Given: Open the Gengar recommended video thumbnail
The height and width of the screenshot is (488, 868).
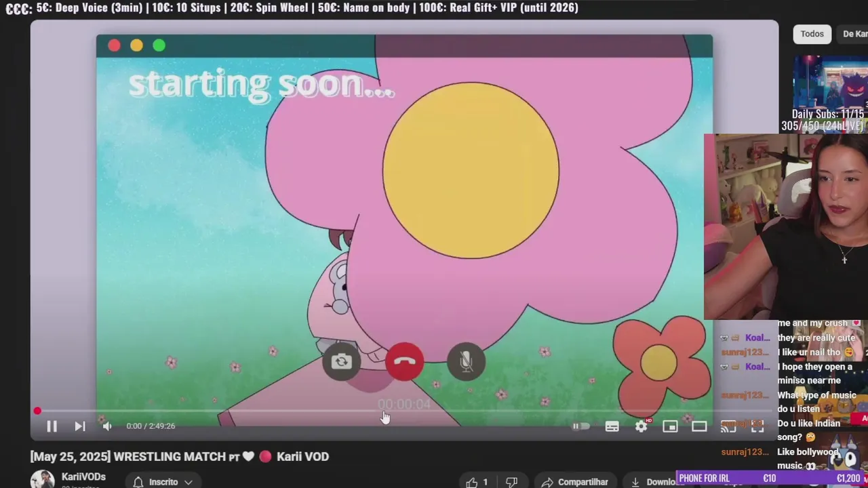Looking at the screenshot, I should tap(831, 81).
